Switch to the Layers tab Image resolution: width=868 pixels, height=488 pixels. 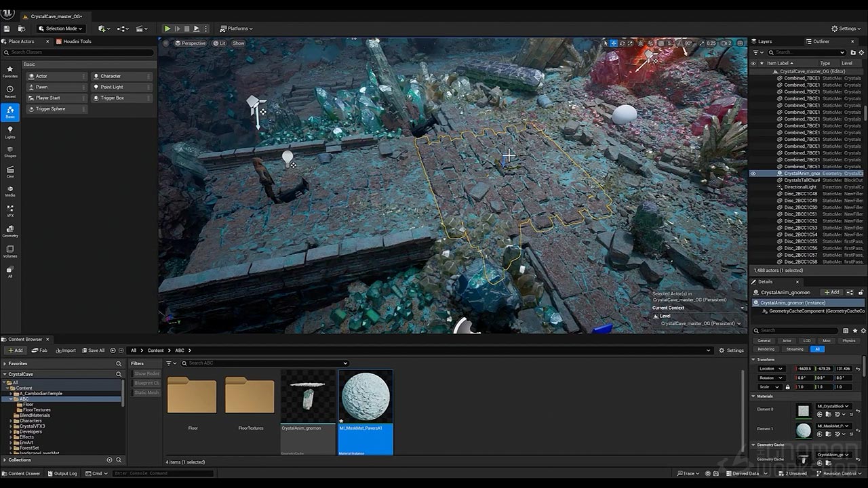[765, 41]
